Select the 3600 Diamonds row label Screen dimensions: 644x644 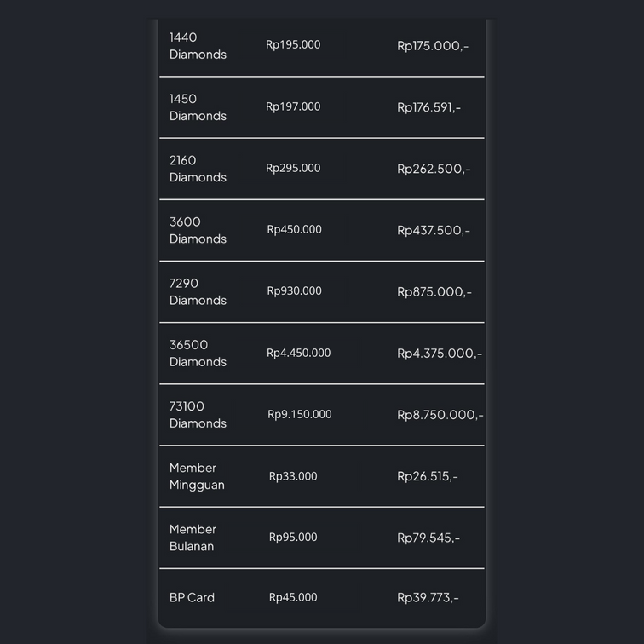198,230
